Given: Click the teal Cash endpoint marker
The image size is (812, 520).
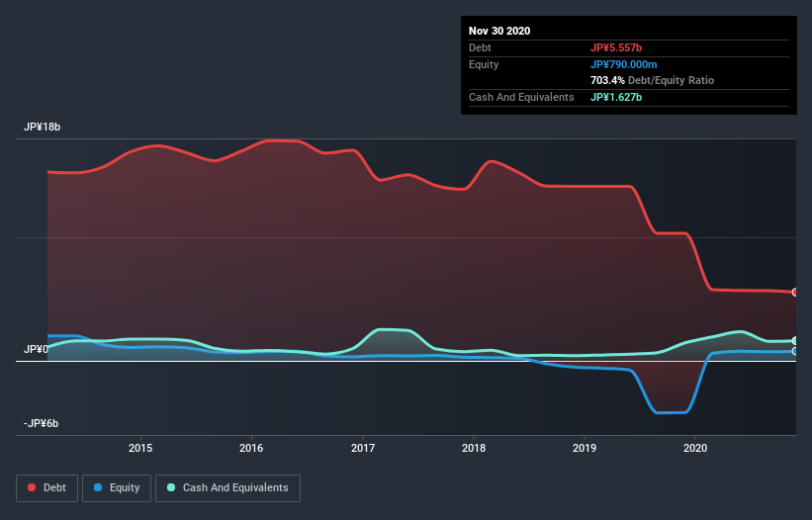Looking at the screenshot, I should [x=795, y=340].
